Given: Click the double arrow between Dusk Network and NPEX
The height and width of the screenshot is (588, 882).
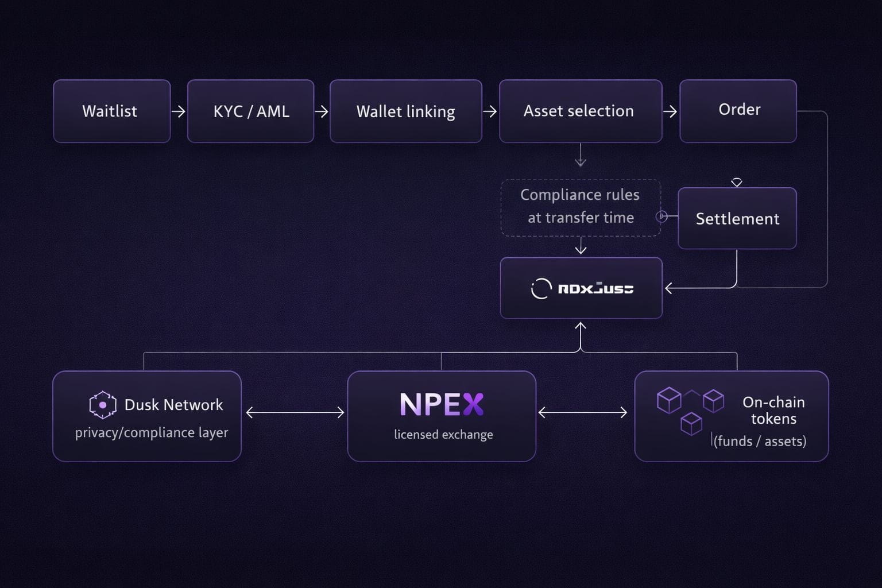Looking at the screenshot, I should pos(295,412).
